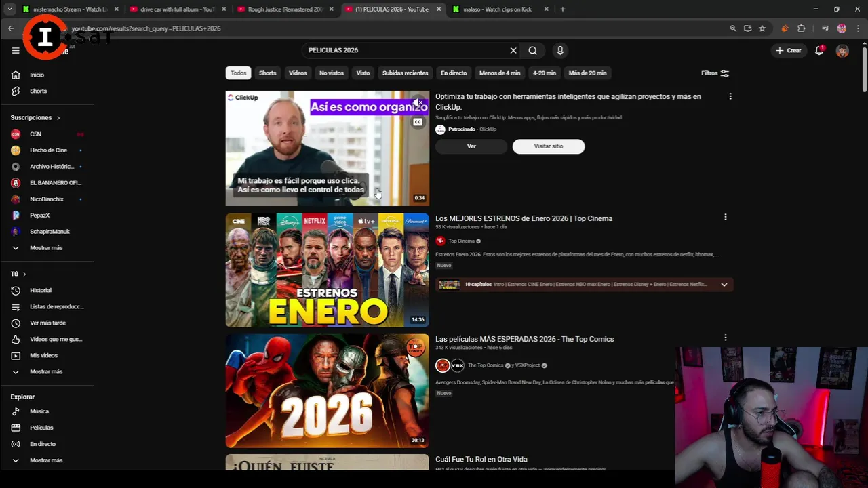Image resolution: width=868 pixels, height=488 pixels.
Task: Open the account avatar menu
Action: click(842, 50)
